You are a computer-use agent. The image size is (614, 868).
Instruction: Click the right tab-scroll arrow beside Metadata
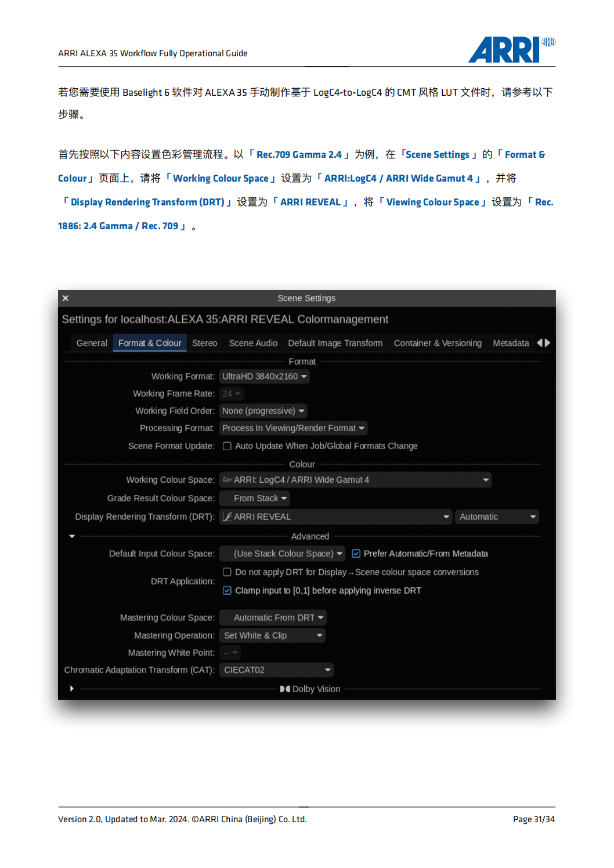[547, 343]
